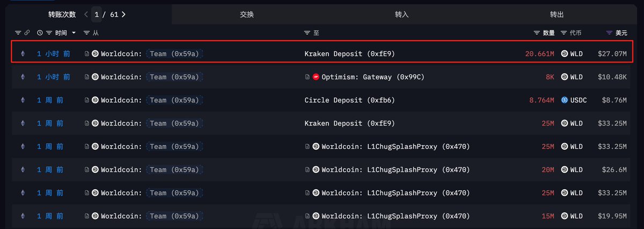Click the USDC token icon

click(565, 100)
